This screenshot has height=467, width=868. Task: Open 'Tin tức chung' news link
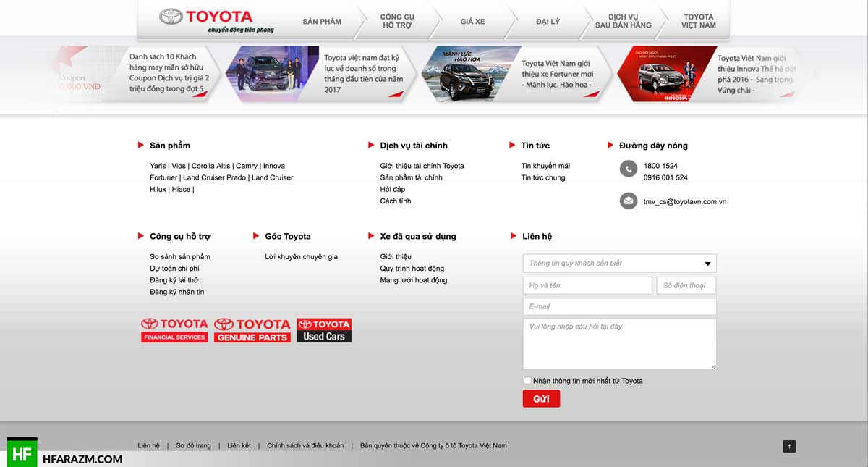(x=543, y=177)
